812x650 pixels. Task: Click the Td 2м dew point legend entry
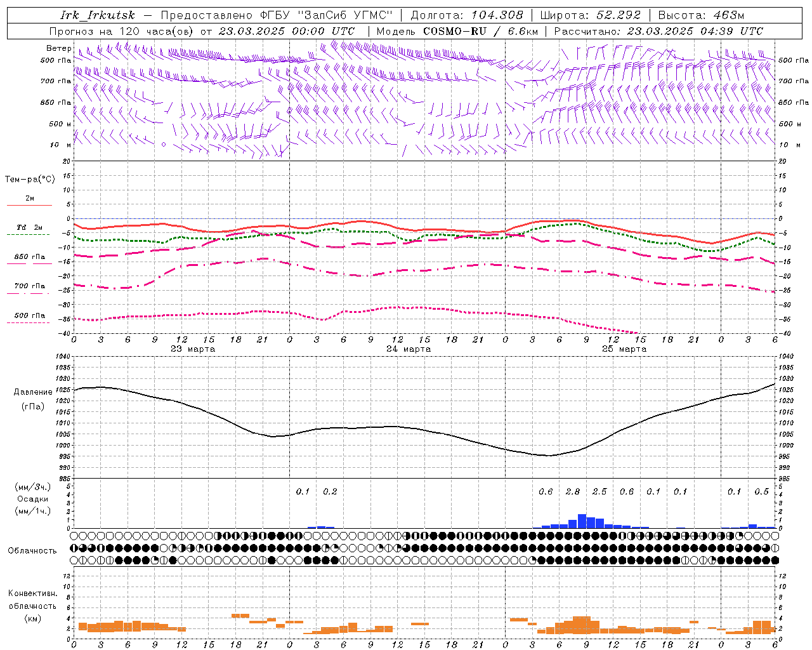click(29, 227)
